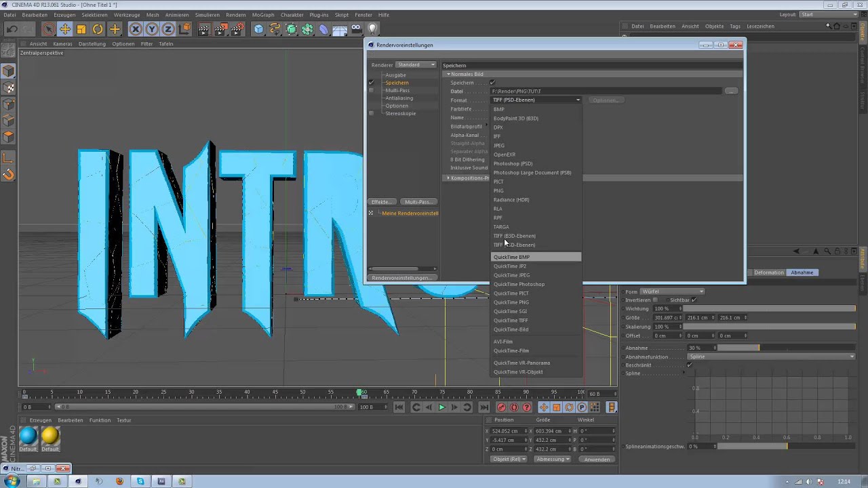Screen dimensions: 868x488
Task: Click the record keyframe red button
Action: click(x=501, y=407)
